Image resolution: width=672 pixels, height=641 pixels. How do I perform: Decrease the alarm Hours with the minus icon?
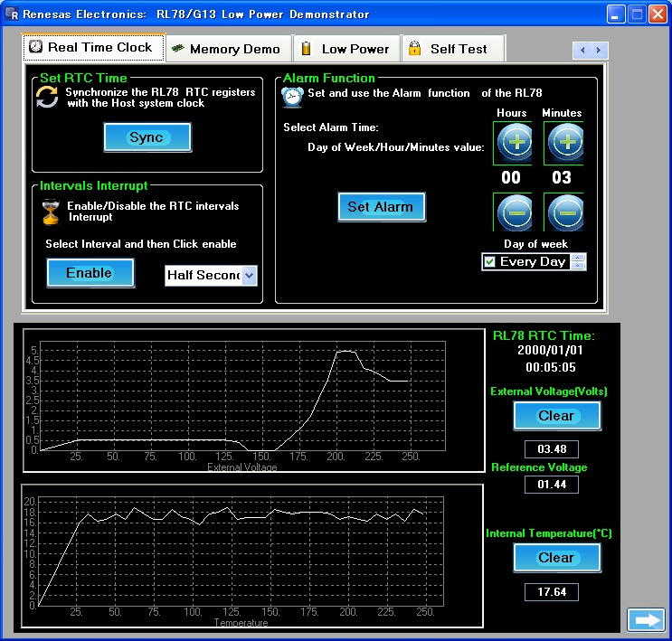[x=512, y=212]
